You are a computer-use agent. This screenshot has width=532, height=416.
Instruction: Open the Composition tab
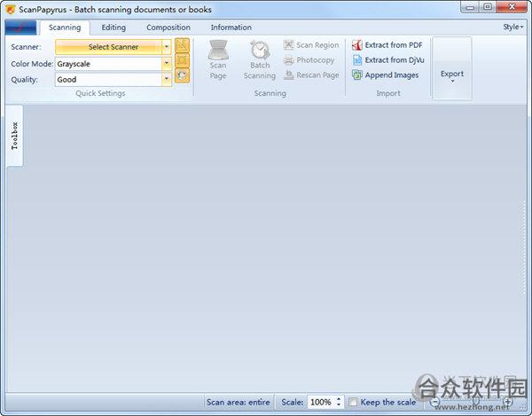point(168,27)
